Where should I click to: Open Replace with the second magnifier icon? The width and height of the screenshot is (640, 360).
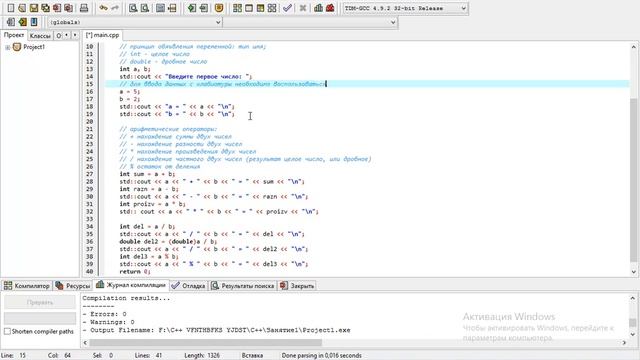(x=144, y=8)
